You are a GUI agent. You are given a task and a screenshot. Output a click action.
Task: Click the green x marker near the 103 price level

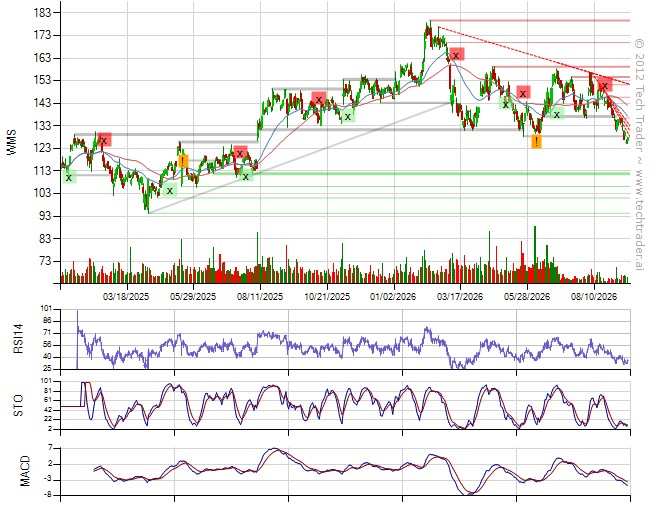tap(170, 191)
